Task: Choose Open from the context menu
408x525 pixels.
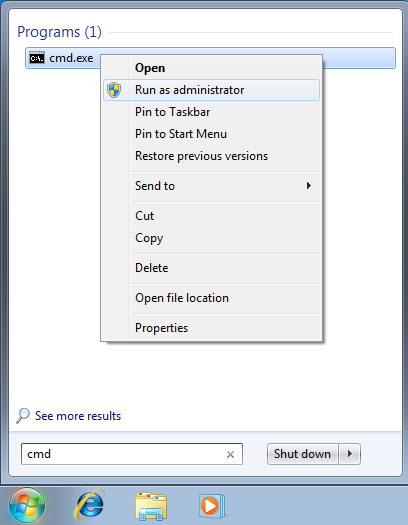Action: click(x=212, y=68)
